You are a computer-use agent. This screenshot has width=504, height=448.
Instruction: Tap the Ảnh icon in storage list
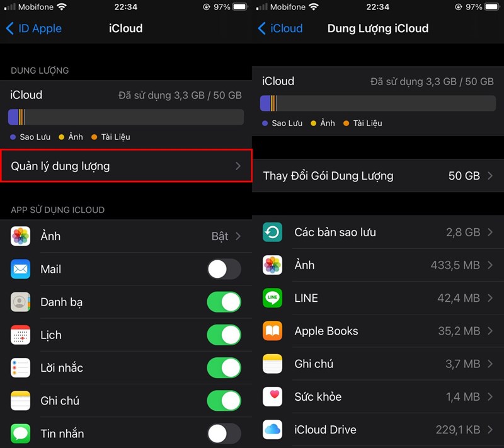coord(273,265)
